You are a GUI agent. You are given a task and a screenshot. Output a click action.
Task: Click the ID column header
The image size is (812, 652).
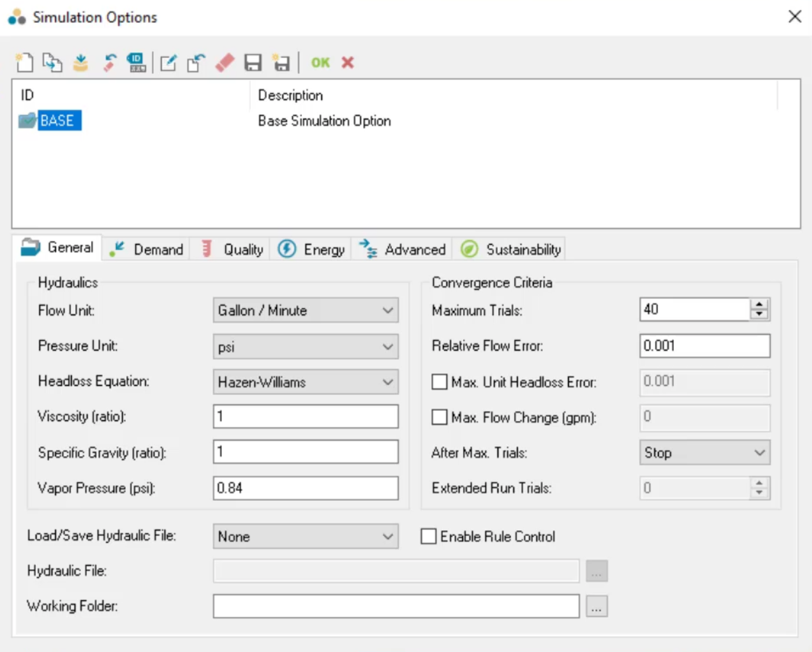[28, 95]
